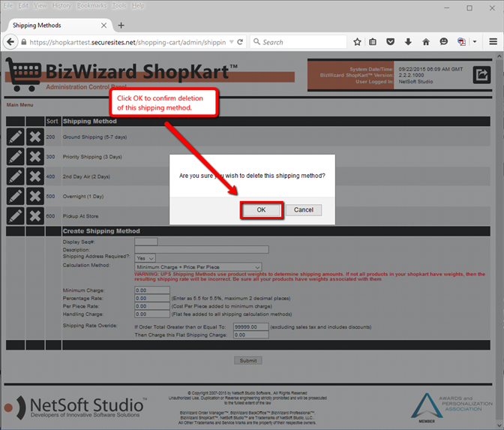The image size is (504, 430).
Task: Delete the 2nd Day Air method
Action: [35, 176]
